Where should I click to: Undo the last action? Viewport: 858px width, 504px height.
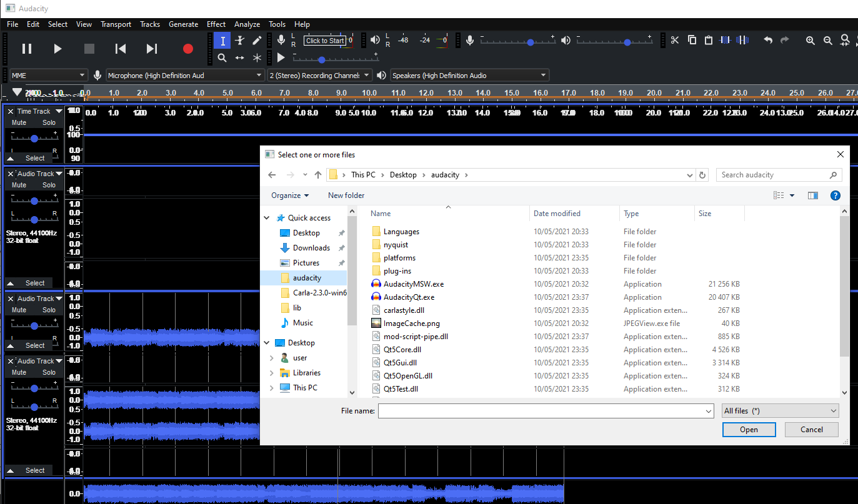click(768, 41)
